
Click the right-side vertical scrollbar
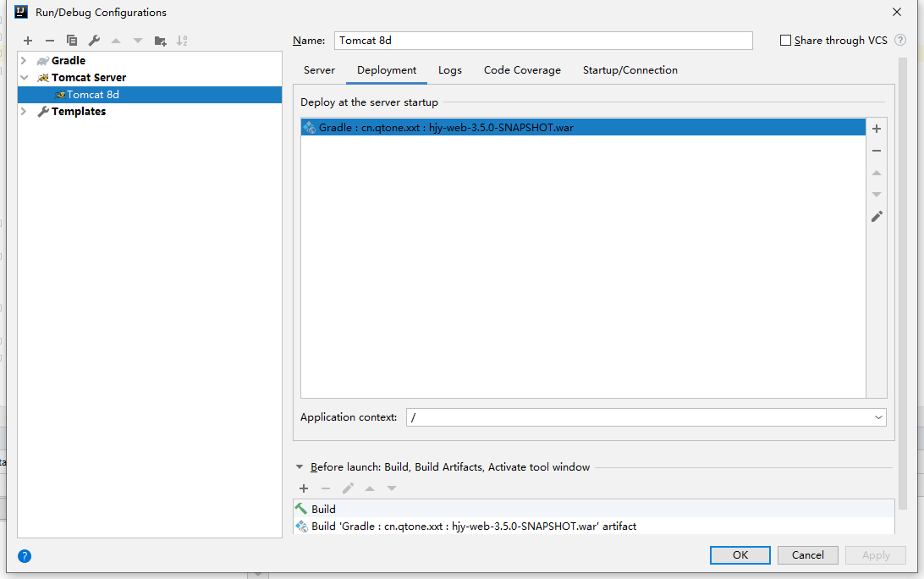click(x=902, y=283)
